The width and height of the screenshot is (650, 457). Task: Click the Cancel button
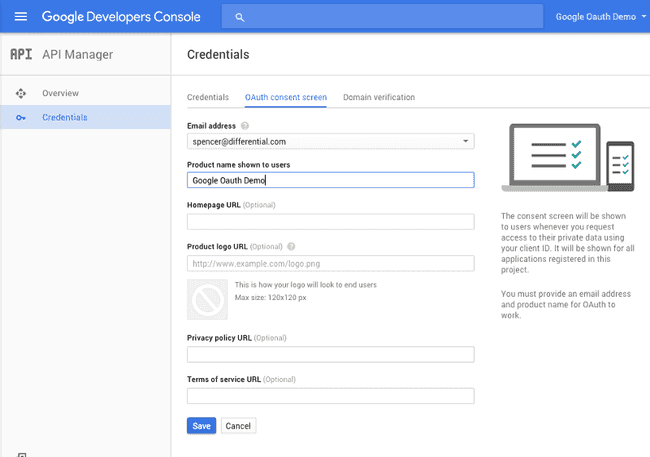pyautogui.click(x=238, y=426)
